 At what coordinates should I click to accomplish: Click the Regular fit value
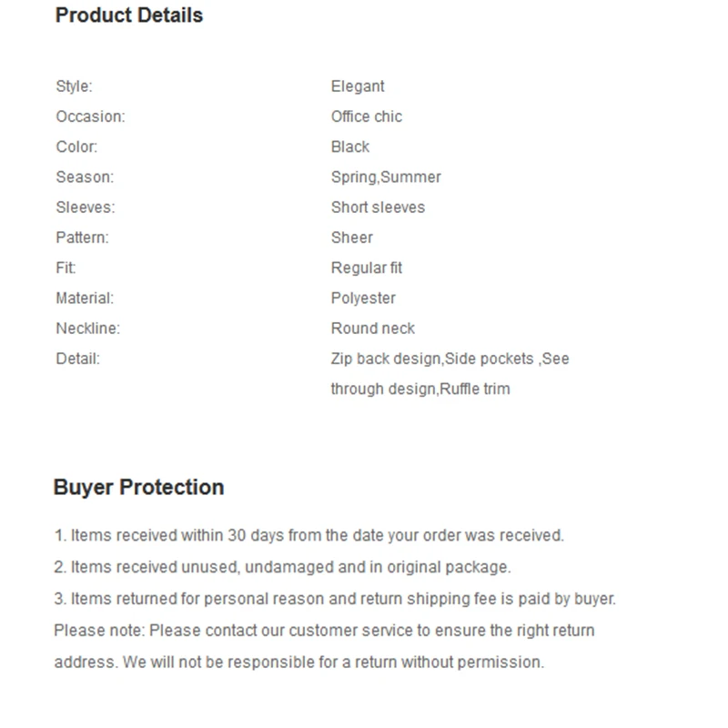[367, 268]
